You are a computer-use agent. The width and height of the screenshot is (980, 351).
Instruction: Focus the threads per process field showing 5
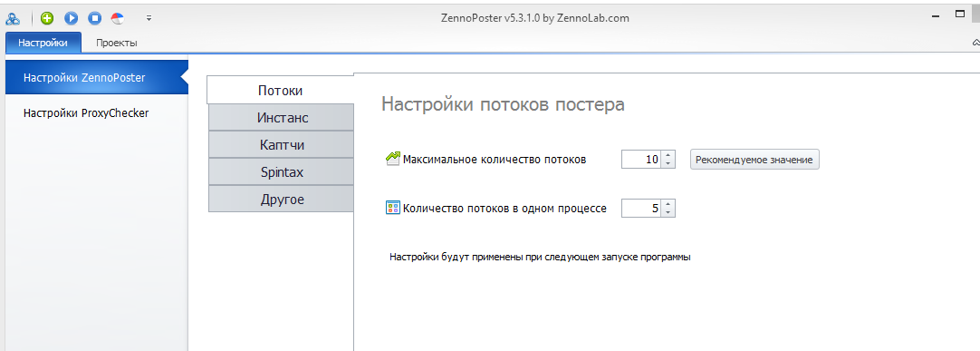pyautogui.click(x=641, y=209)
